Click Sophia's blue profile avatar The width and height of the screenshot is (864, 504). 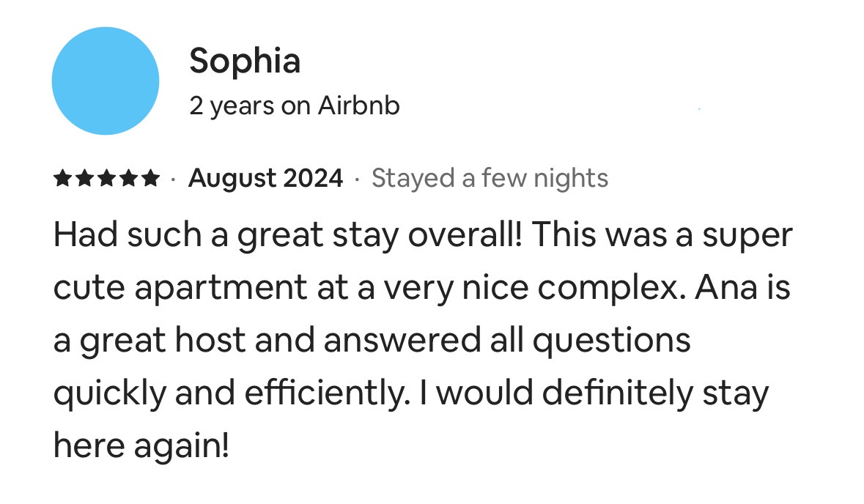pyautogui.click(x=106, y=81)
